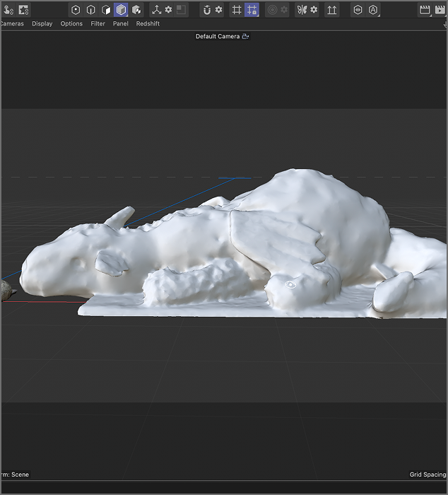Image resolution: width=448 pixels, height=495 pixels.
Task: Select the Points mode icon
Action: 76,10
